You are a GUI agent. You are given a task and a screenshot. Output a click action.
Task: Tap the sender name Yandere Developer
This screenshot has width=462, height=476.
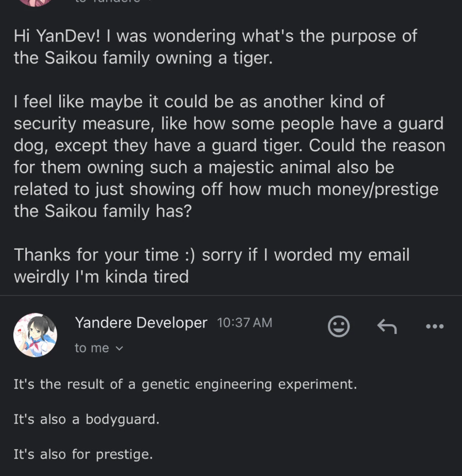point(141,323)
